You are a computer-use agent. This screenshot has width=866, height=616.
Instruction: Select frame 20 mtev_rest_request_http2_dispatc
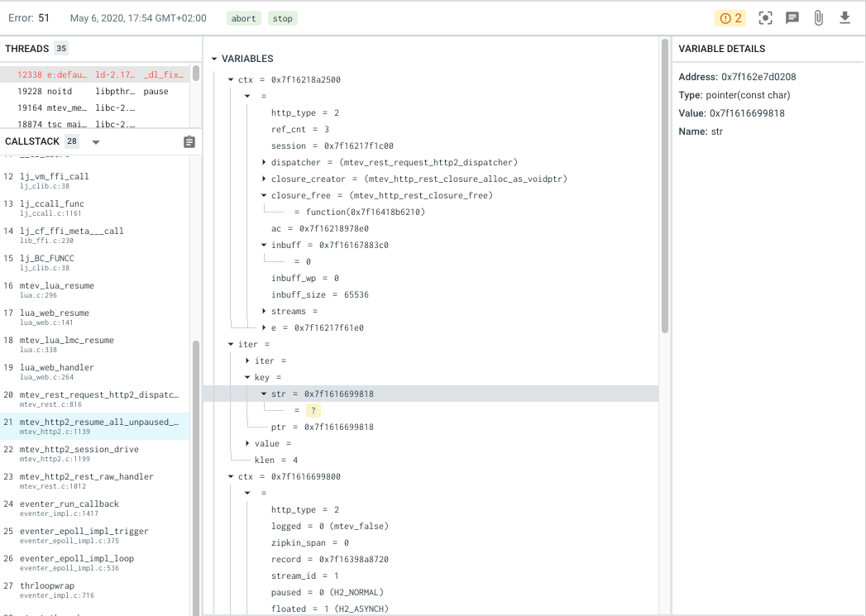95,399
